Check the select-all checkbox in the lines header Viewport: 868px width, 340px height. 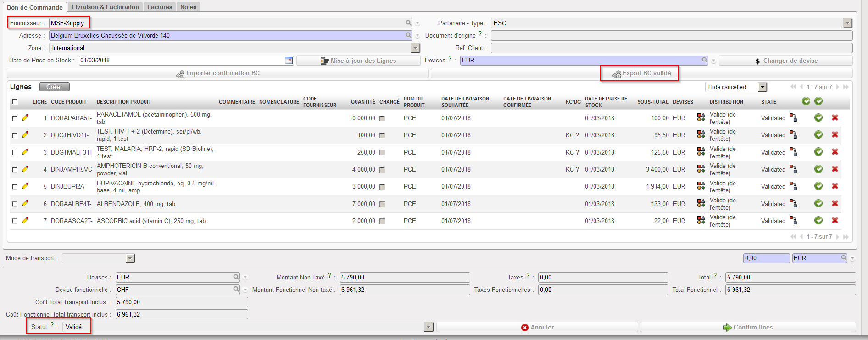coord(15,101)
